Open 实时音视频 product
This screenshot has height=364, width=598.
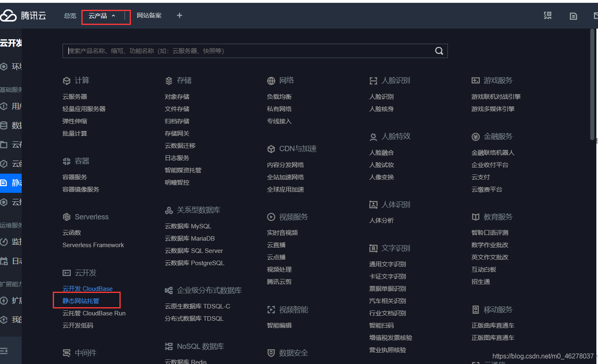coord(282,233)
